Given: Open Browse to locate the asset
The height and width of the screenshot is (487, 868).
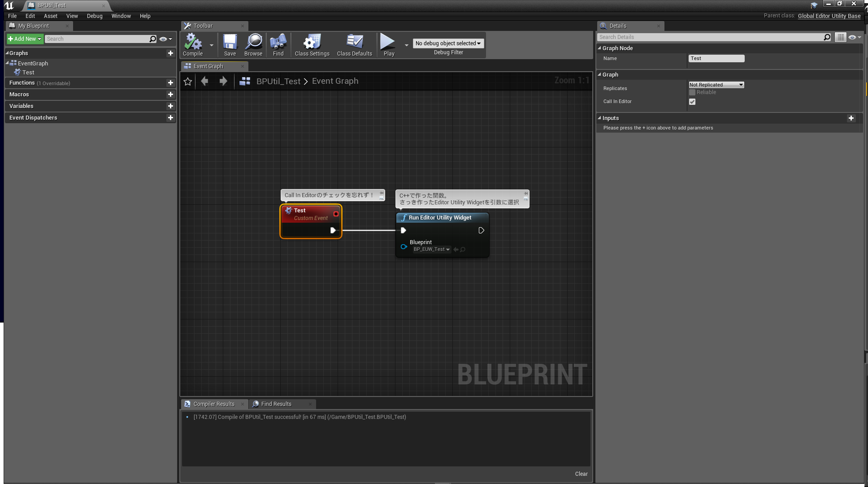Looking at the screenshot, I should pos(253,44).
